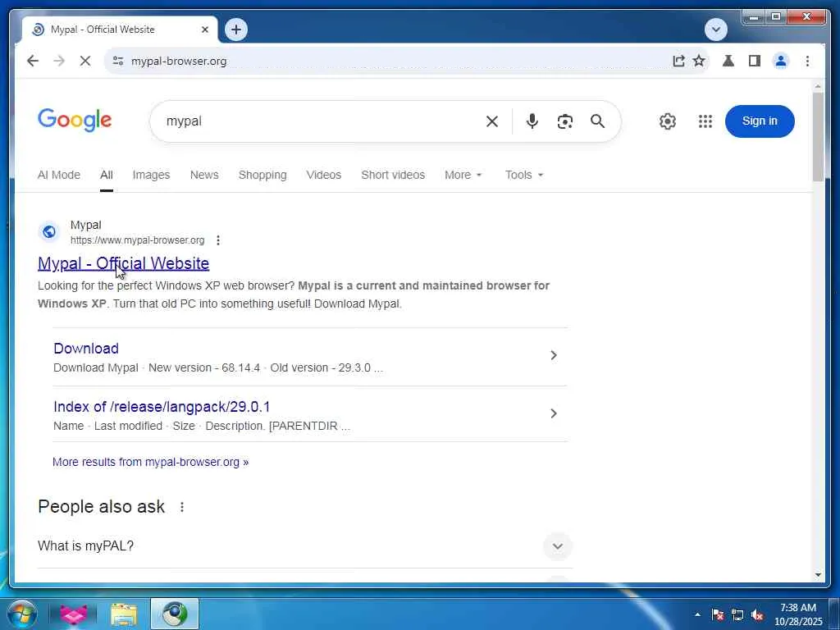This screenshot has width=840, height=630.
Task: Open the pink fox taskbar app
Action: tap(73, 614)
